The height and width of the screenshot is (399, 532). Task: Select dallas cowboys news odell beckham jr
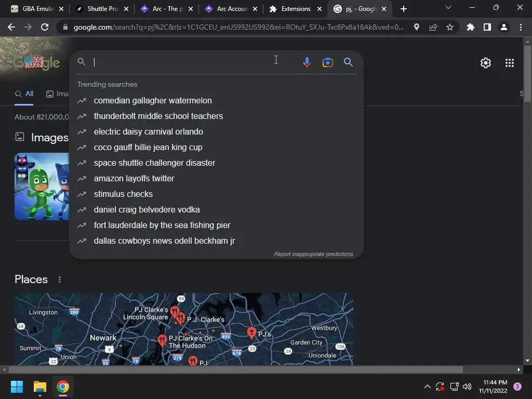click(x=216, y=241)
